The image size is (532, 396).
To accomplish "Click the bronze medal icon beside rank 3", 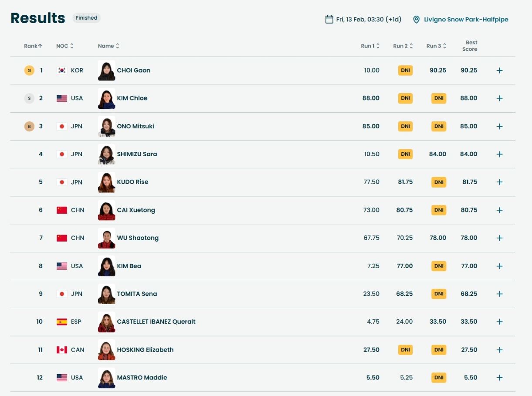I will 29,127.
